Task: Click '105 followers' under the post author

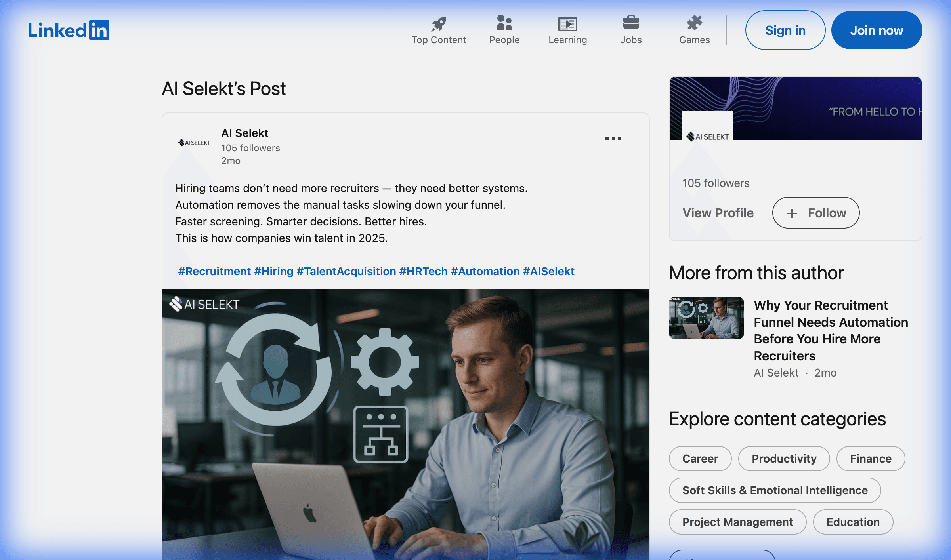Action: [250, 148]
